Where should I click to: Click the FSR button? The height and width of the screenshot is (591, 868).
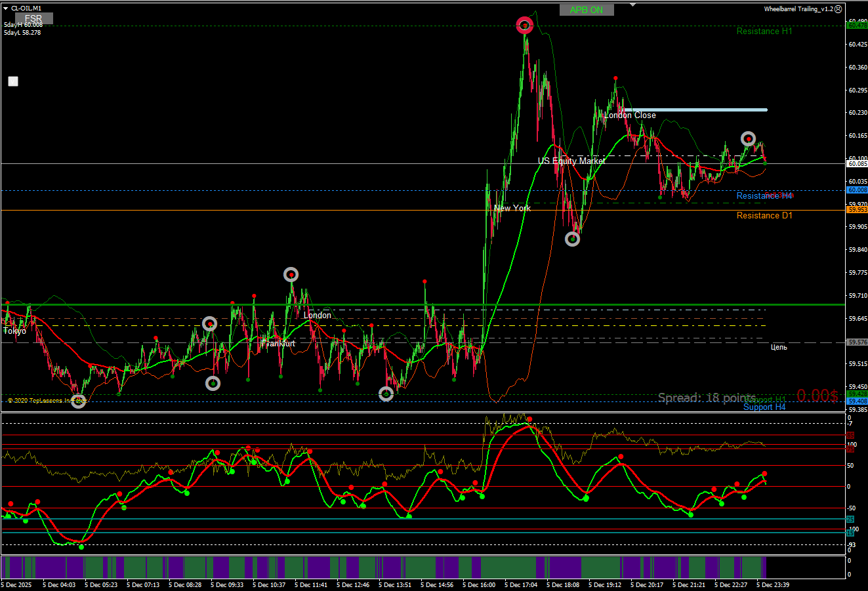[x=34, y=18]
